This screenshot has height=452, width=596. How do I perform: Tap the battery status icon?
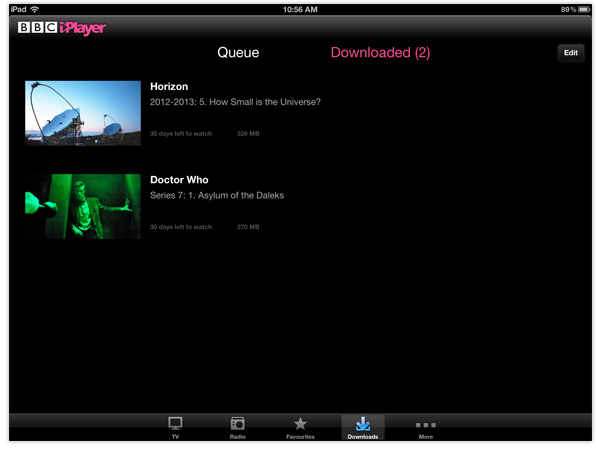pyautogui.click(x=584, y=10)
